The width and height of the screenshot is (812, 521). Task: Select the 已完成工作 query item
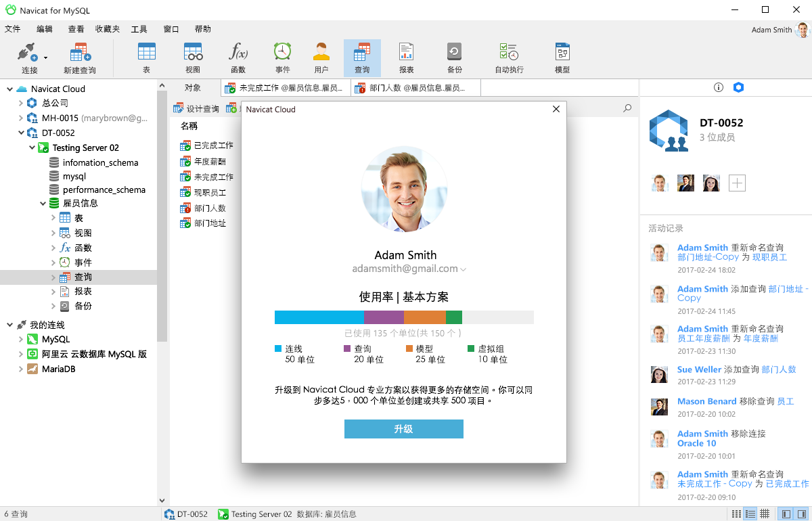[x=206, y=145]
